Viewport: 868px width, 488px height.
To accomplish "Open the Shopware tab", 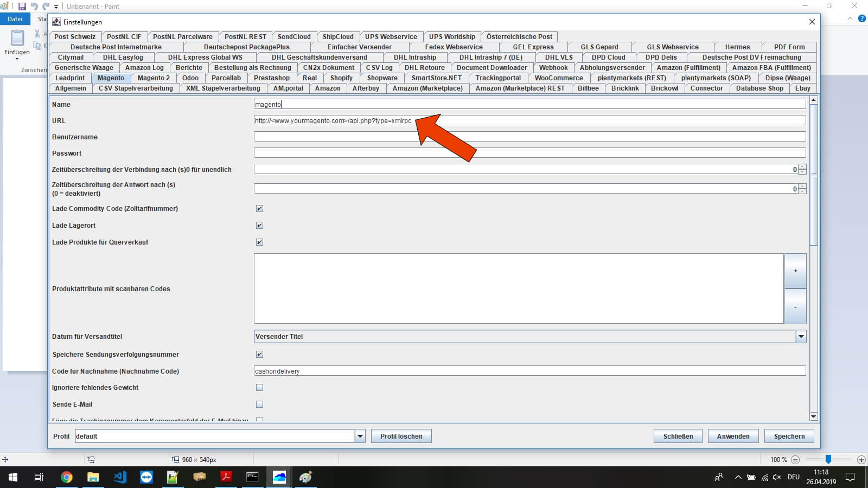I will pyautogui.click(x=382, y=78).
